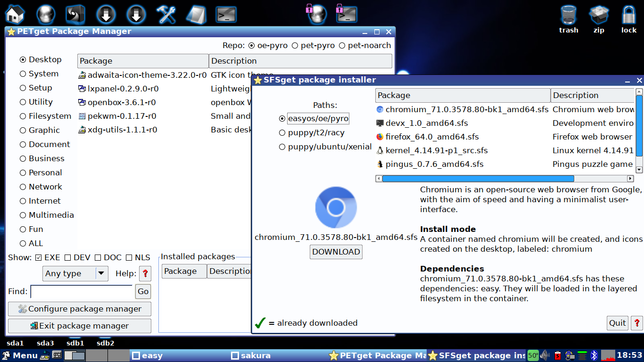Click the CPU load graph in tray
The width and height of the screenshot is (644, 362).
point(608,355)
